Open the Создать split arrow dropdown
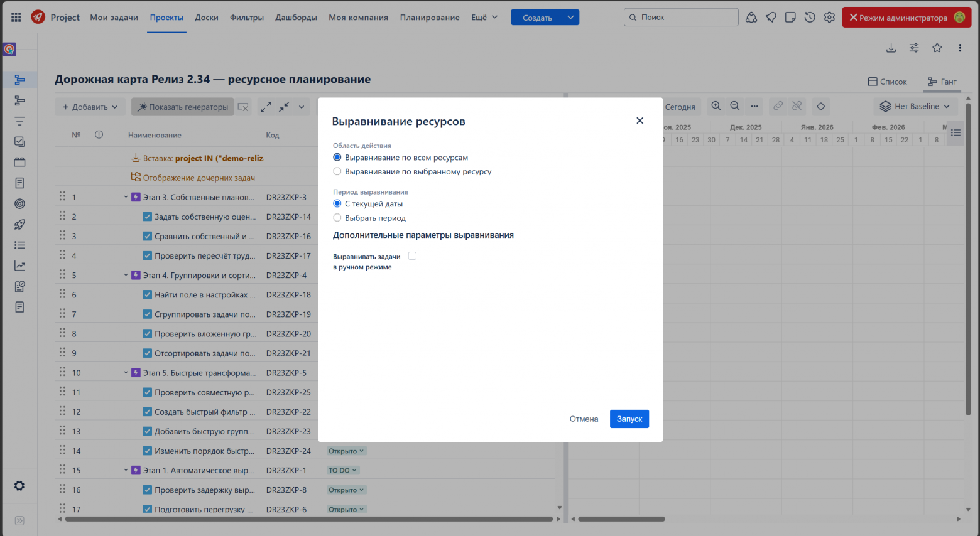Screen dimensions: 980x536 [x=570, y=18]
